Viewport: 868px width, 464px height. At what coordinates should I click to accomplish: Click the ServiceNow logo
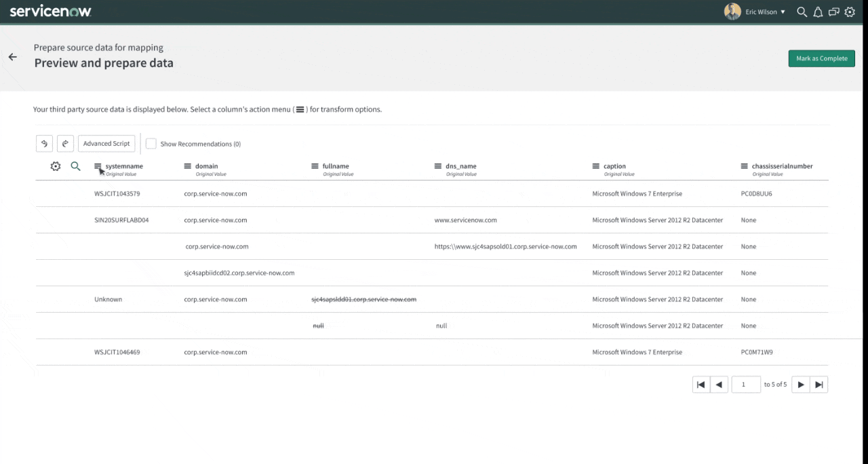51,12
